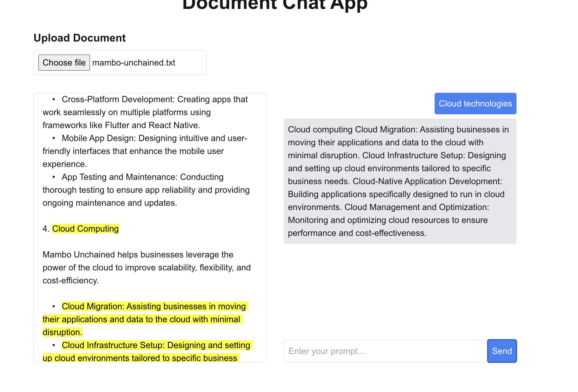
Task: Click the Choose file button
Action: (64, 63)
